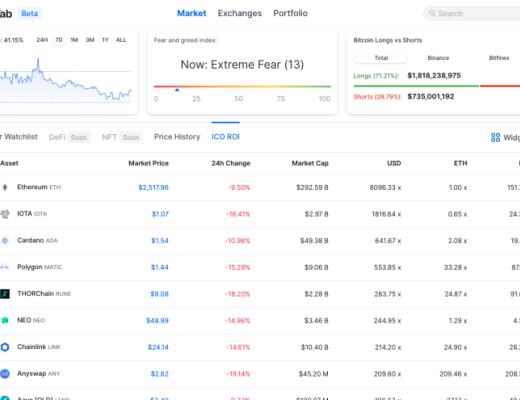The width and height of the screenshot is (520, 400).
Task: Click NEO price $48.99
Action: (157, 321)
